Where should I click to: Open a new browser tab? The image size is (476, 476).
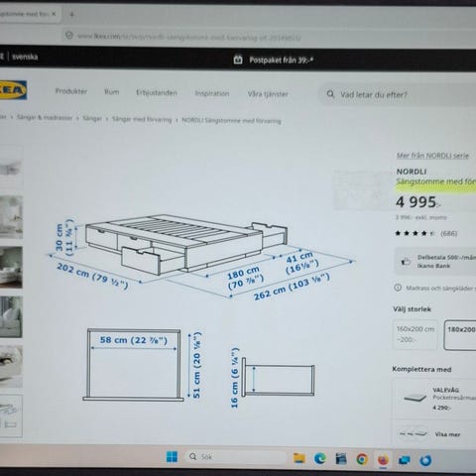[x=71, y=14]
